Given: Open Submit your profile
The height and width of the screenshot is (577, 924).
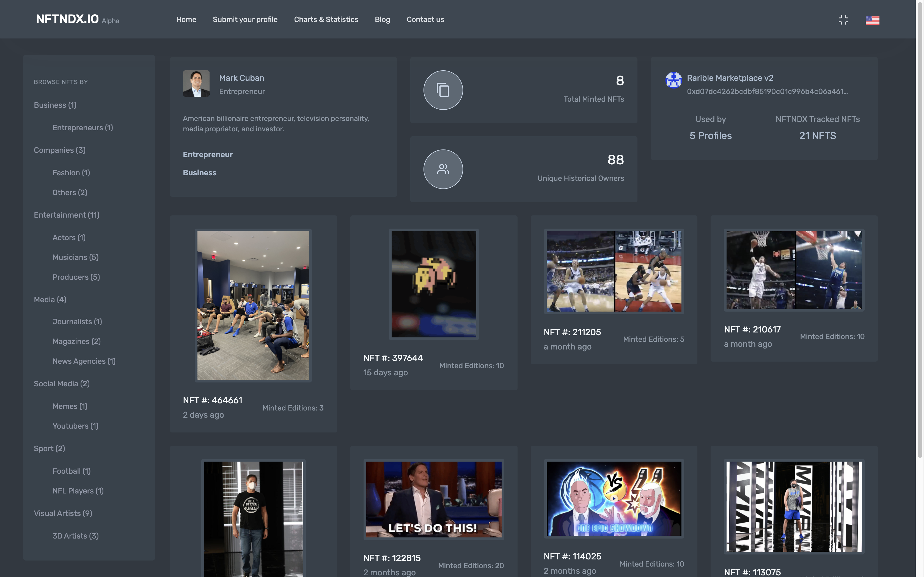Looking at the screenshot, I should point(245,20).
